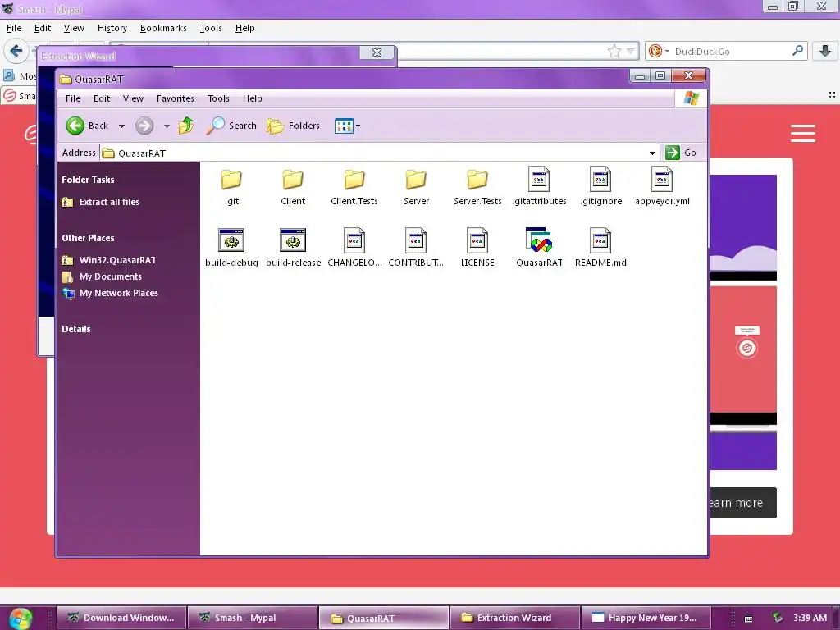Maximize the QuasarRAT Explorer window

(x=660, y=76)
